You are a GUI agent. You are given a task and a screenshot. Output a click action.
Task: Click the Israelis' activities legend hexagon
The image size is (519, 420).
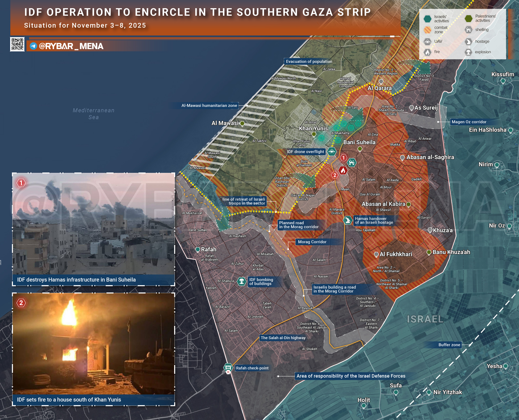pyautogui.click(x=427, y=19)
